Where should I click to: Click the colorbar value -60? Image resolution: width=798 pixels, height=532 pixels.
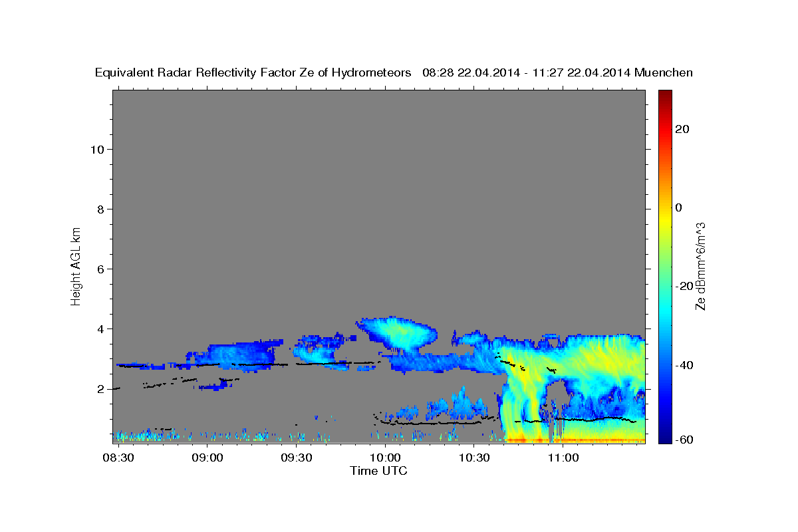684,439
